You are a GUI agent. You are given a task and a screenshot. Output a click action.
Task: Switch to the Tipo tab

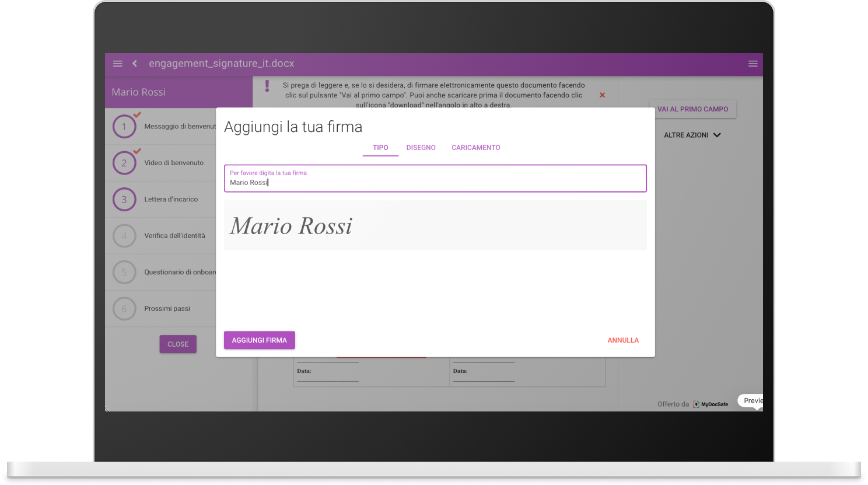pyautogui.click(x=380, y=148)
